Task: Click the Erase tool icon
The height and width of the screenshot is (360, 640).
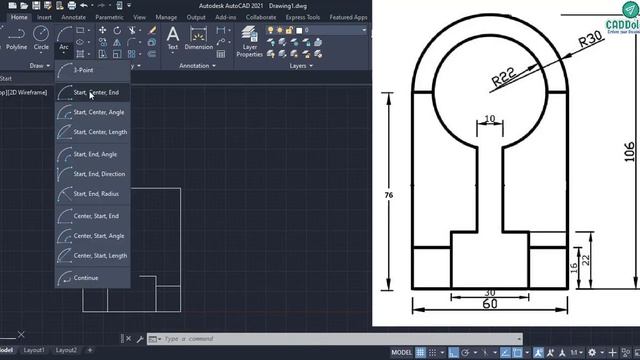Action: tap(152, 30)
